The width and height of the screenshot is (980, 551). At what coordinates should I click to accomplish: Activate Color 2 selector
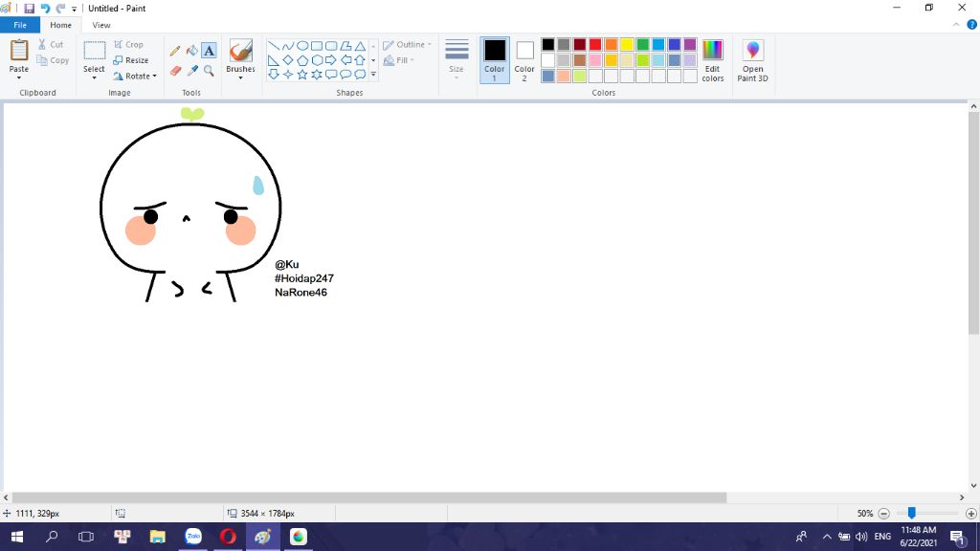click(524, 60)
